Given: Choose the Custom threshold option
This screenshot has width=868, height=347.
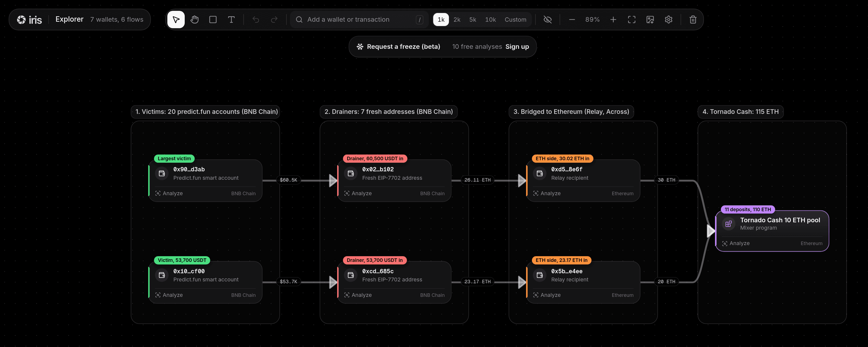Looking at the screenshot, I should pyautogui.click(x=515, y=20).
